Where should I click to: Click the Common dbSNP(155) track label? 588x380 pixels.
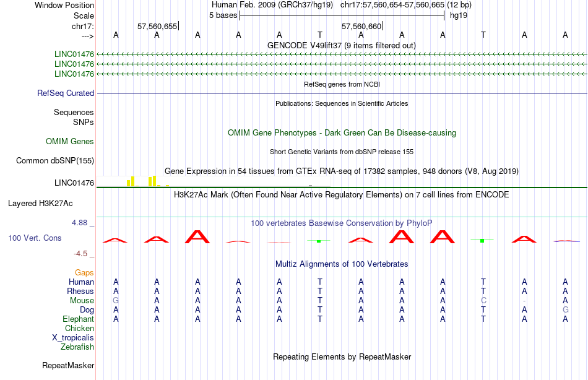pos(55,160)
